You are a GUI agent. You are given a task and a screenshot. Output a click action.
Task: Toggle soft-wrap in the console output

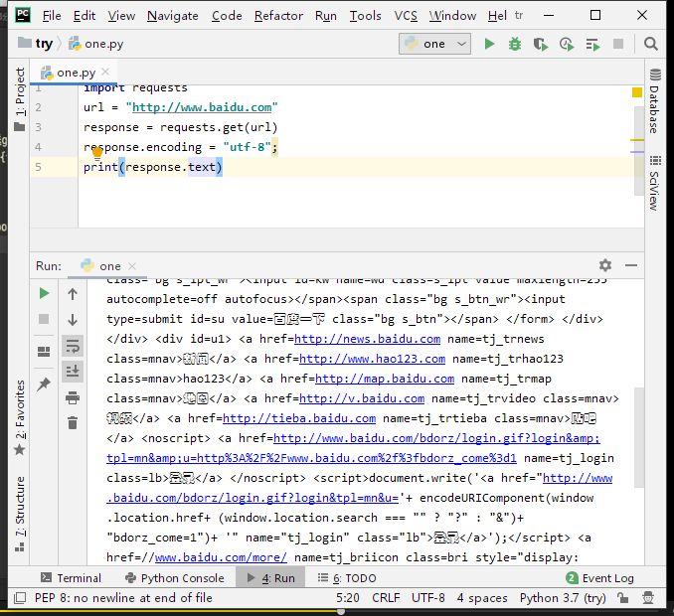point(73,346)
